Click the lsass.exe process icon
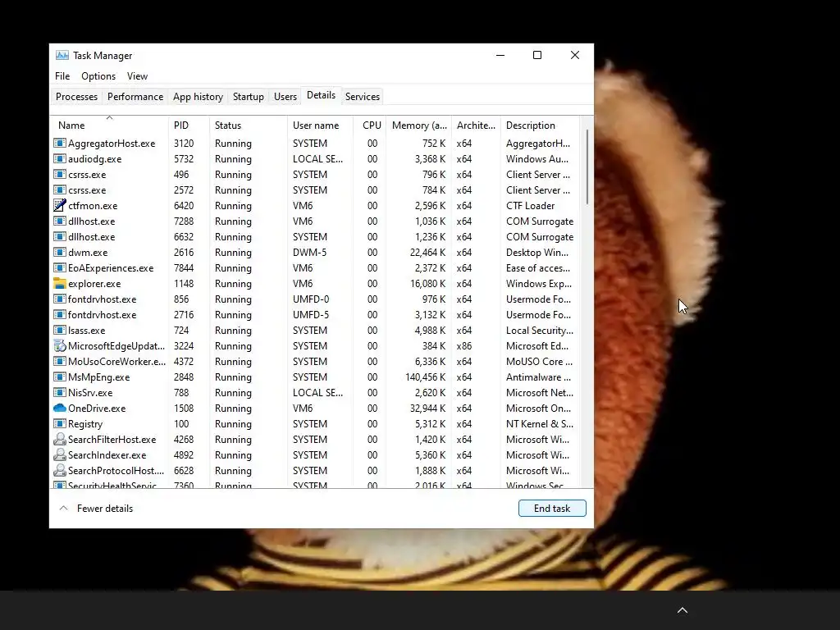The height and width of the screenshot is (630, 840). pyautogui.click(x=59, y=330)
